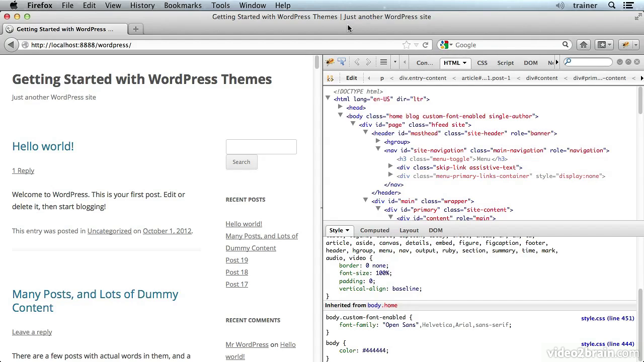Open style.css line 451 source link
This screenshot has height=362, width=644.
(607, 318)
